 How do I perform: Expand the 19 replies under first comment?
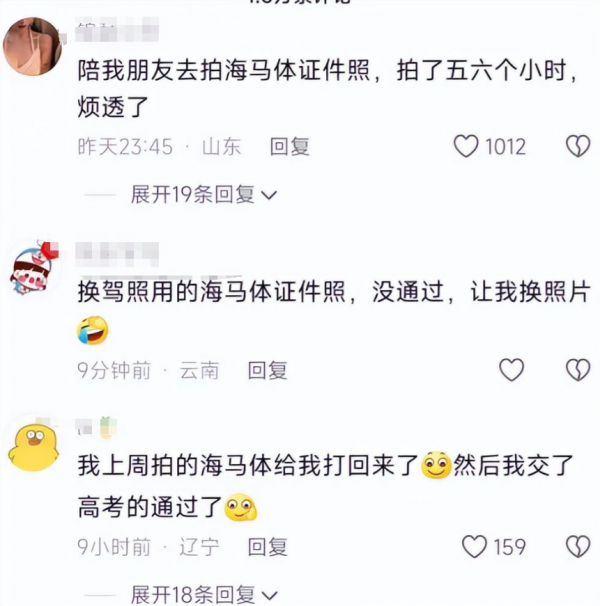203,194
